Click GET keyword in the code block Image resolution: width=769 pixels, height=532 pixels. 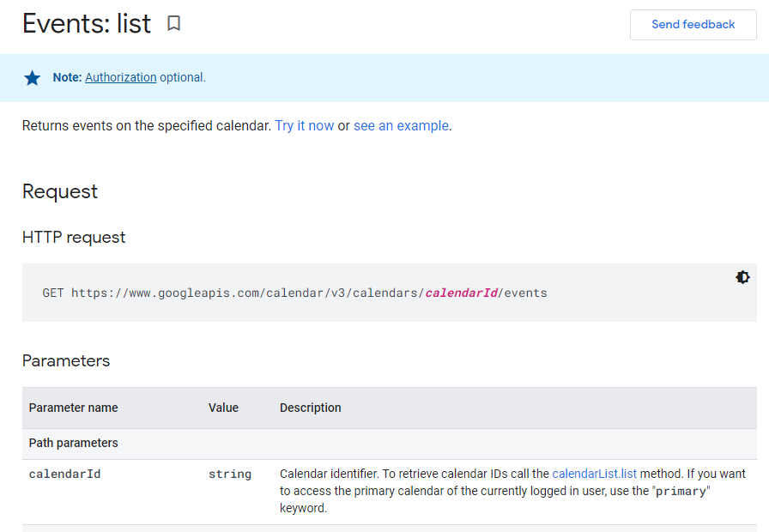[x=53, y=293]
